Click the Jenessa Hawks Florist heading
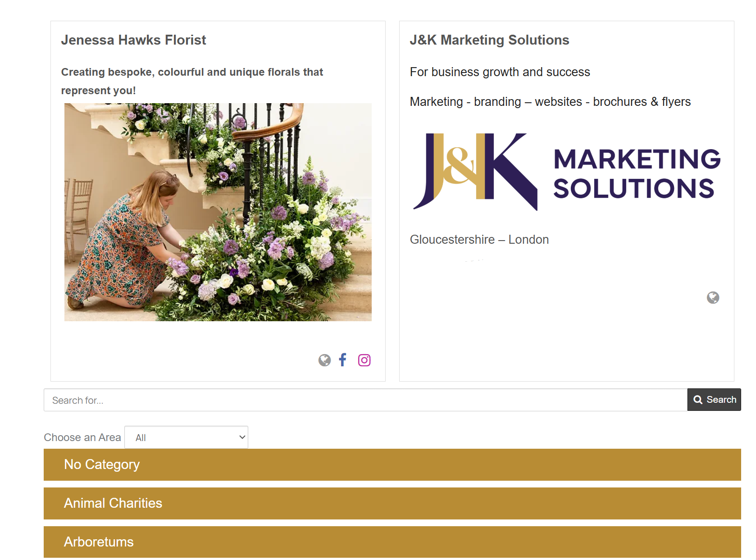This screenshot has width=756, height=560. pos(133,40)
